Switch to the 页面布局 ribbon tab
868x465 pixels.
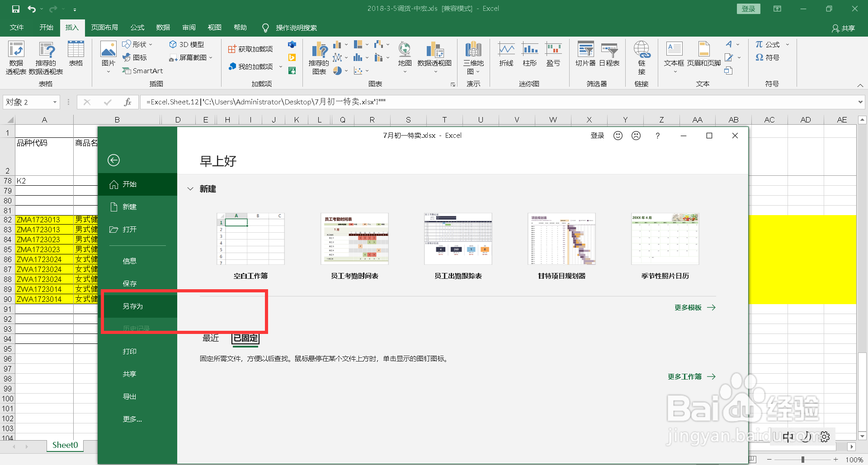(x=104, y=28)
